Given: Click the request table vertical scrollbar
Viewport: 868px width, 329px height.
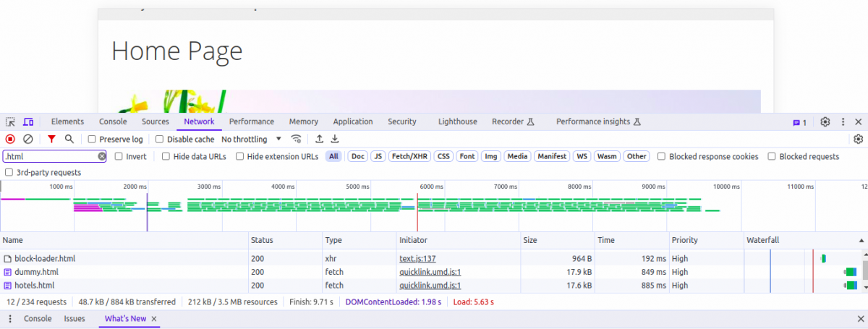Looking at the screenshot, I should 865,270.
